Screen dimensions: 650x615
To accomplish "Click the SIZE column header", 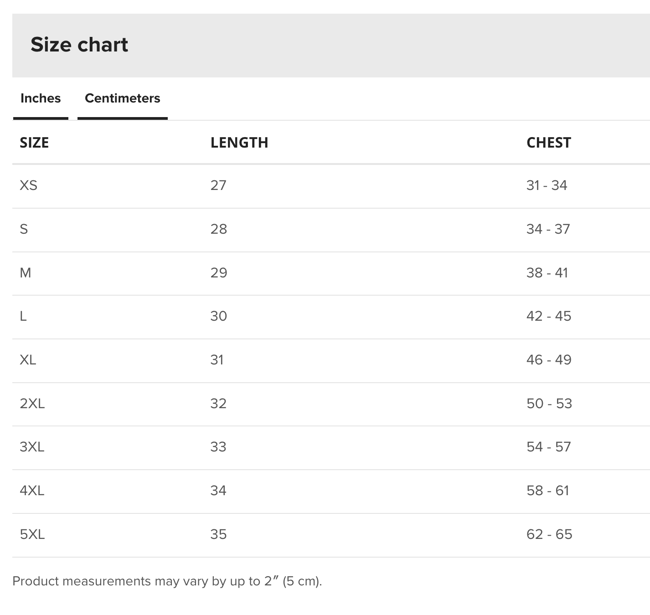I will pyautogui.click(x=34, y=142).
